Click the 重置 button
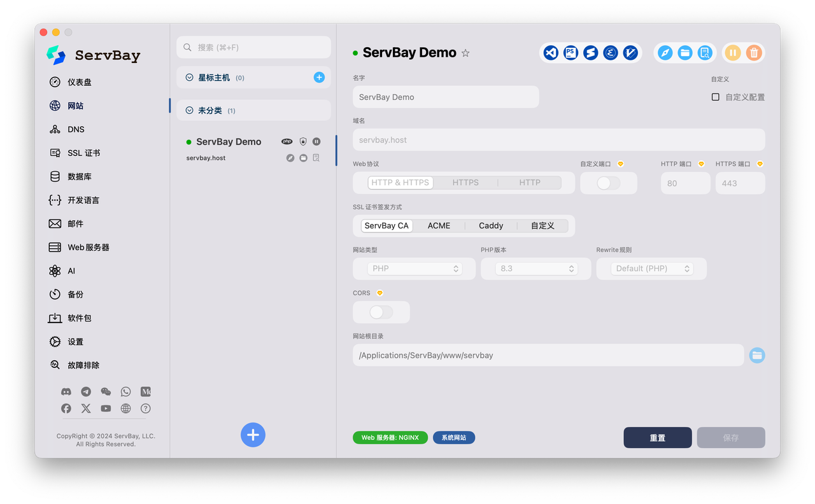Screen dimensions: 815x504 click(x=658, y=438)
